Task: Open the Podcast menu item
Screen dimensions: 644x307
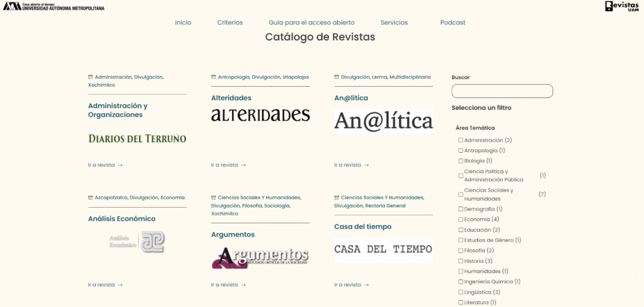Action: 453,23
